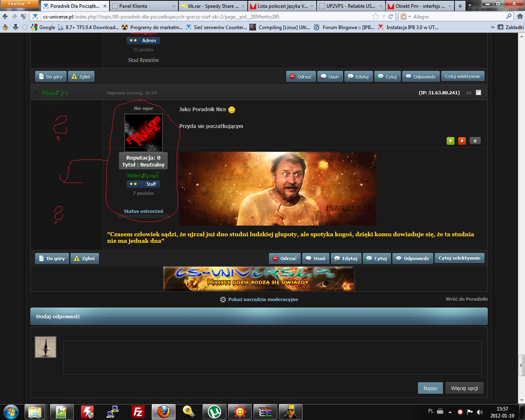Downvote the post with orange arrow
This screenshot has height=420, width=525.
[x=462, y=141]
